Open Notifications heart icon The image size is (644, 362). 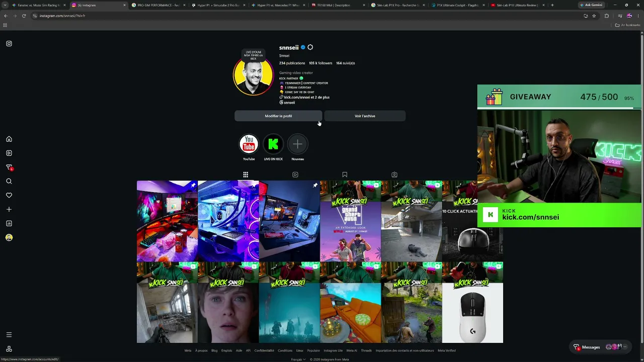(x=9, y=196)
